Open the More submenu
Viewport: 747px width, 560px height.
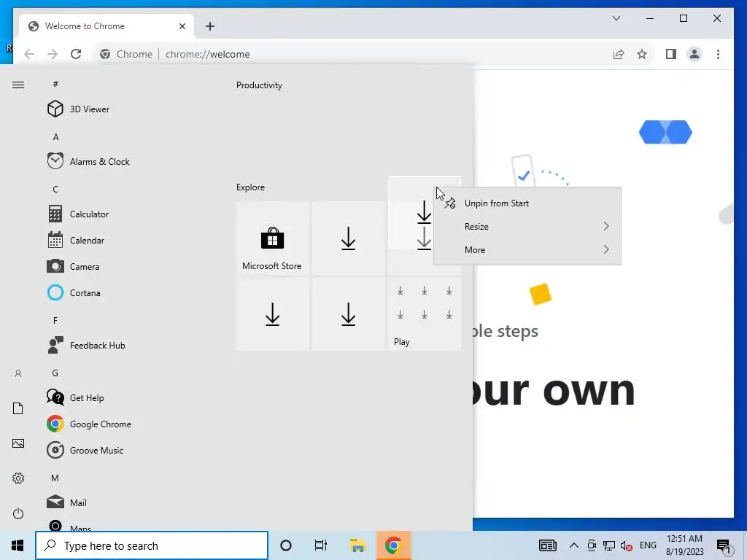click(x=527, y=249)
